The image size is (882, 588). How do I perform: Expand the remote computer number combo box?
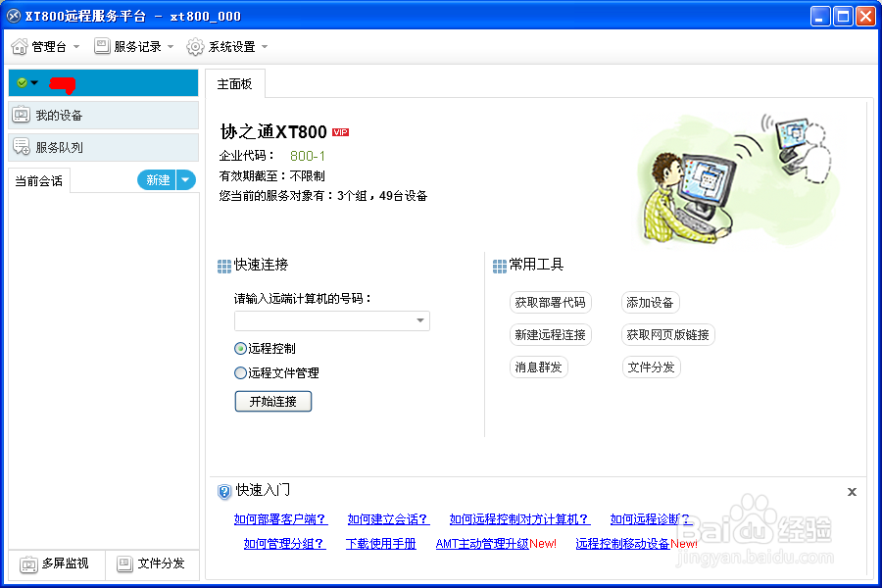[x=421, y=320]
